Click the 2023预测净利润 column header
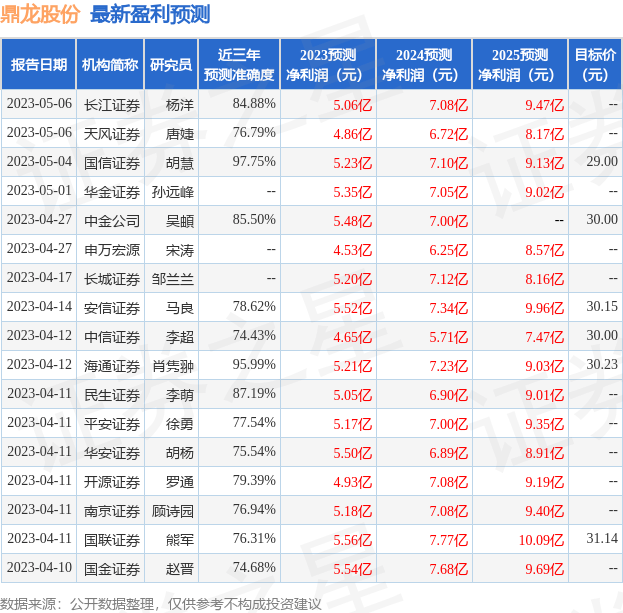 (326, 64)
